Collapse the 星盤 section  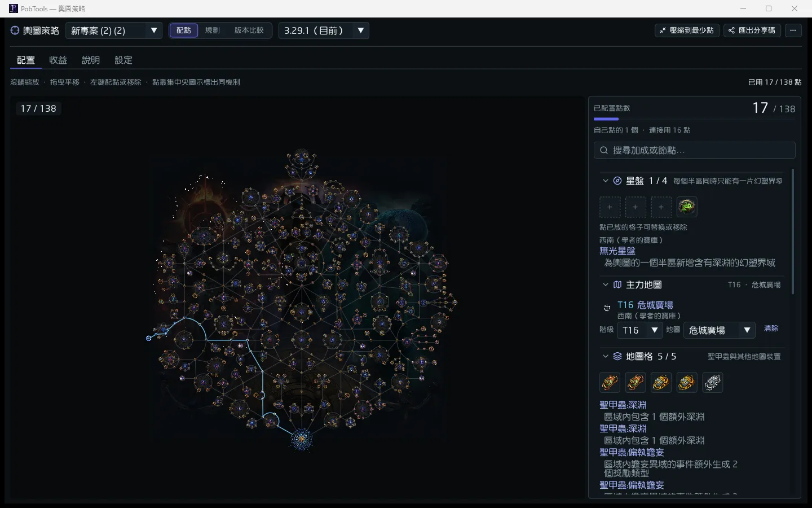pyautogui.click(x=606, y=181)
